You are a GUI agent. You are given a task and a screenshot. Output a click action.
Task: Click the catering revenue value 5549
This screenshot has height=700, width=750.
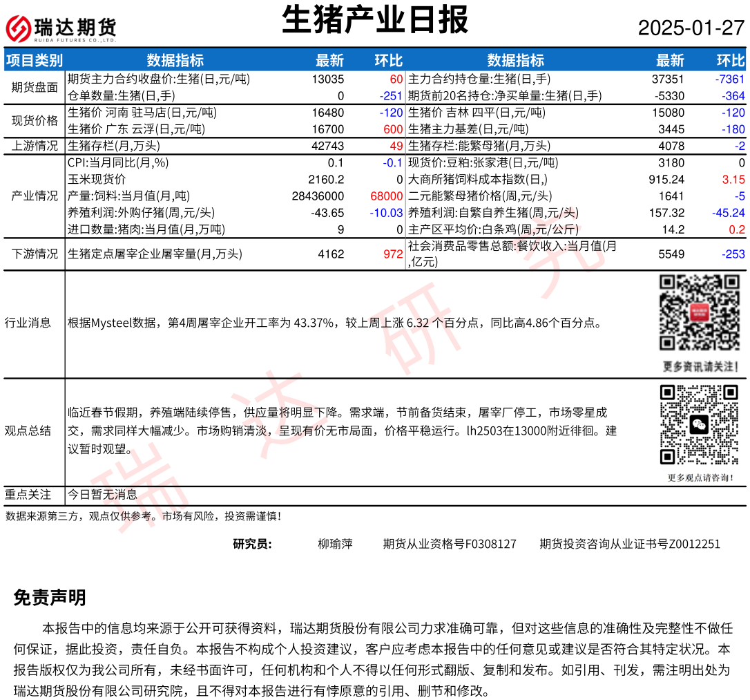[x=671, y=254]
